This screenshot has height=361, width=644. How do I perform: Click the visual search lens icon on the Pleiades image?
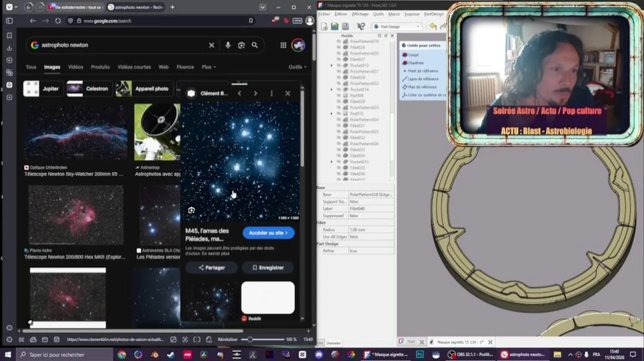click(x=191, y=210)
